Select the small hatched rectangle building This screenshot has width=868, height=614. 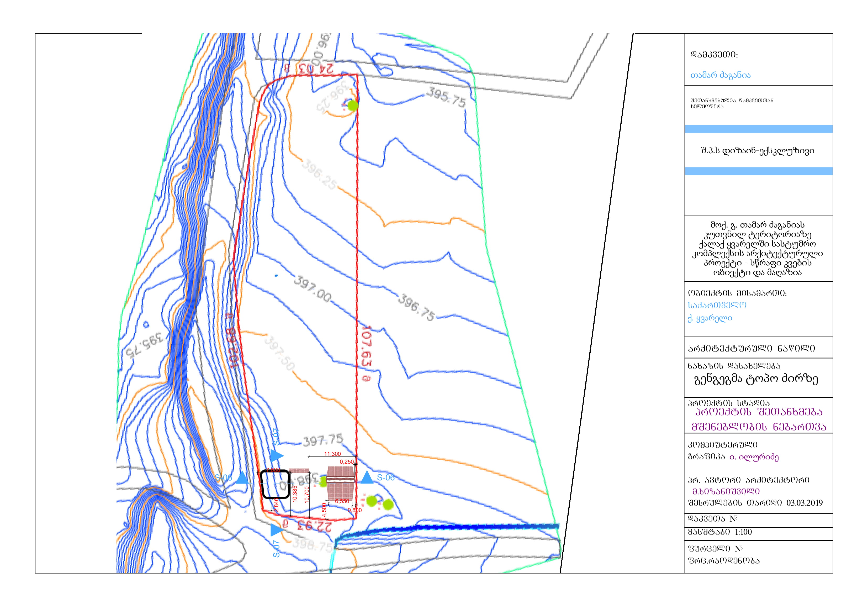coord(299,471)
